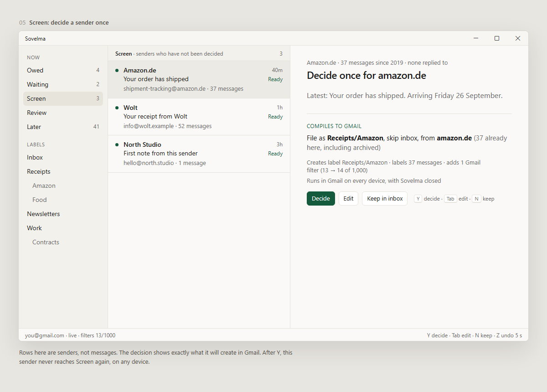Open the Owed view in sidebar
547x392 pixels.
(x=63, y=70)
